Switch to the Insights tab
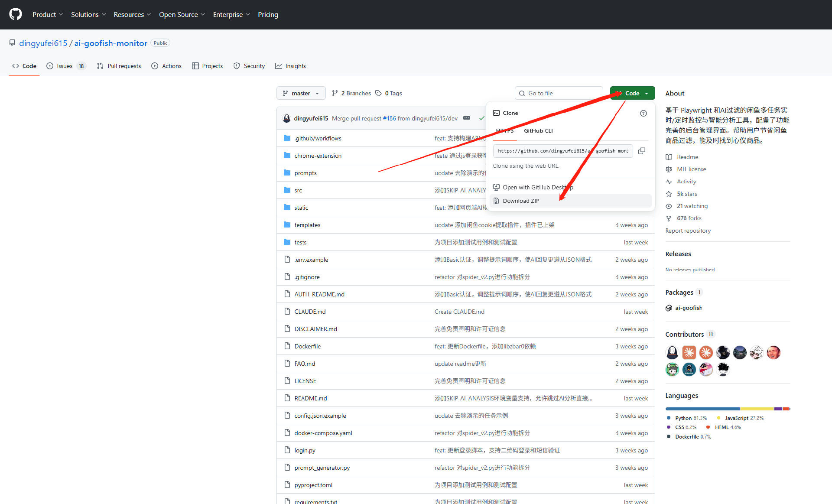Image resolution: width=832 pixels, height=504 pixels. pyautogui.click(x=290, y=66)
